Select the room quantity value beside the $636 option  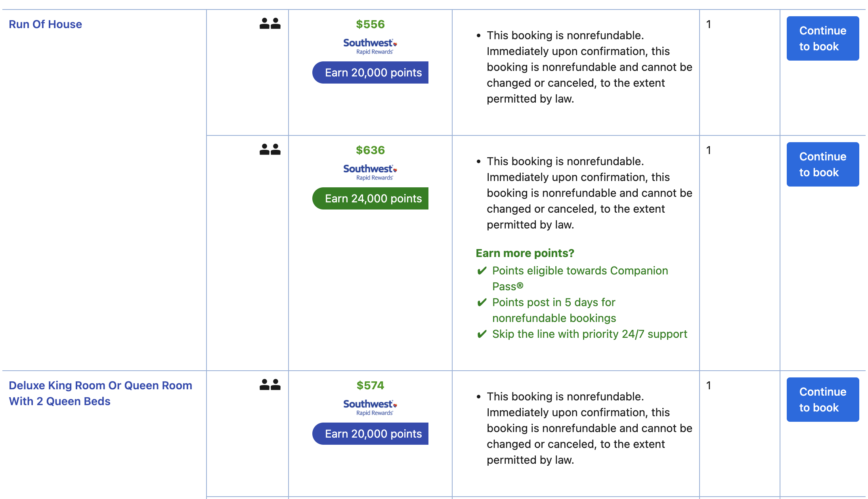click(708, 150)
